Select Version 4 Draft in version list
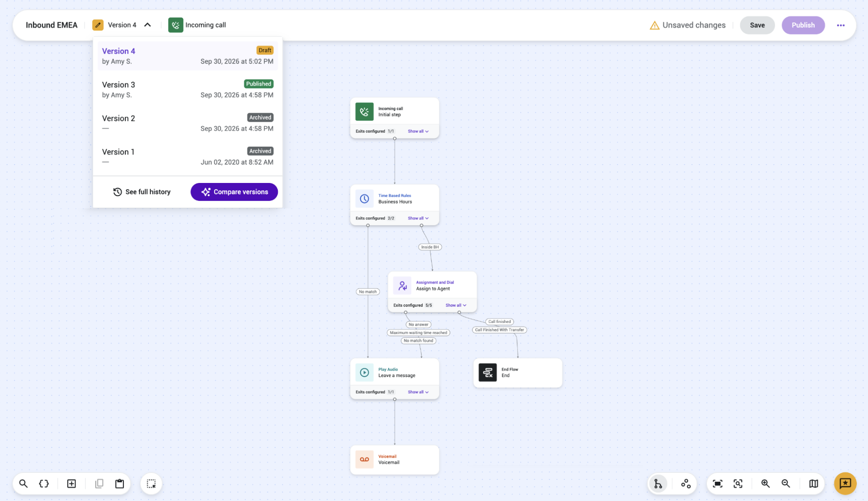 pyautogui.click(x=187, y=56)
